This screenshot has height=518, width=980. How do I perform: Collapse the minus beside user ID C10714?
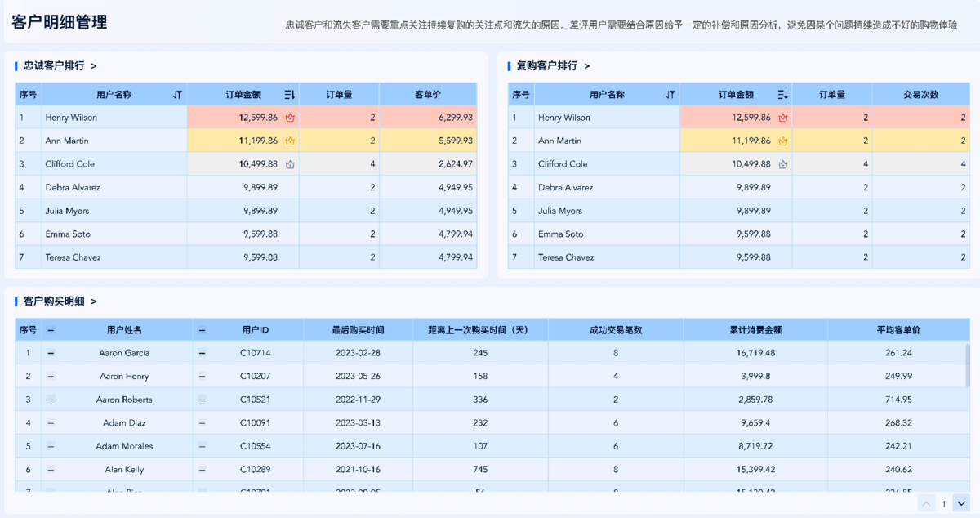pos(203,353)
